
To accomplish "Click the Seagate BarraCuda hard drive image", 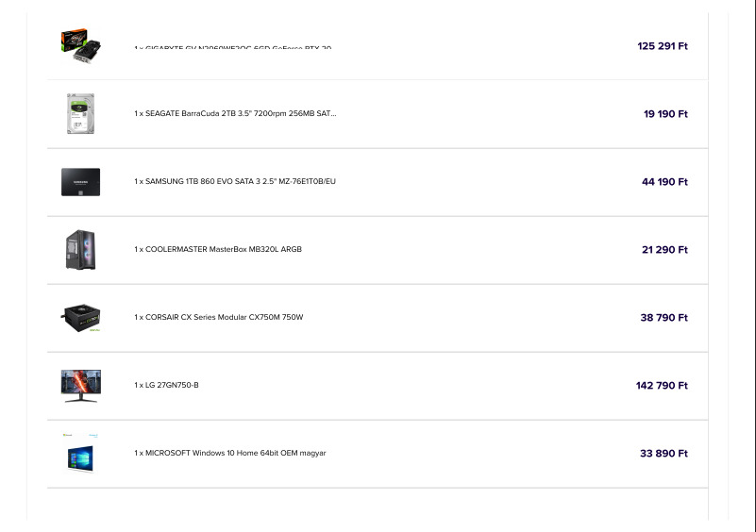I will pos(80,114).
